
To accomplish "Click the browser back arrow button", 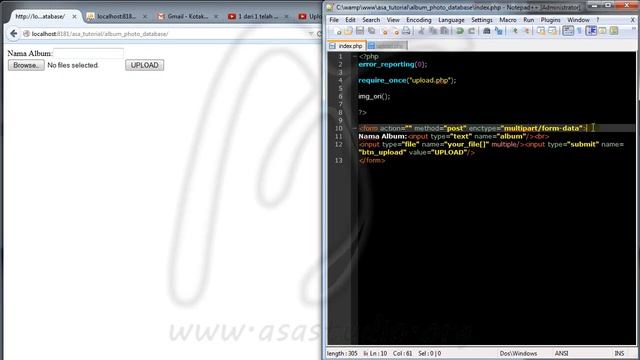I will 13,33.
